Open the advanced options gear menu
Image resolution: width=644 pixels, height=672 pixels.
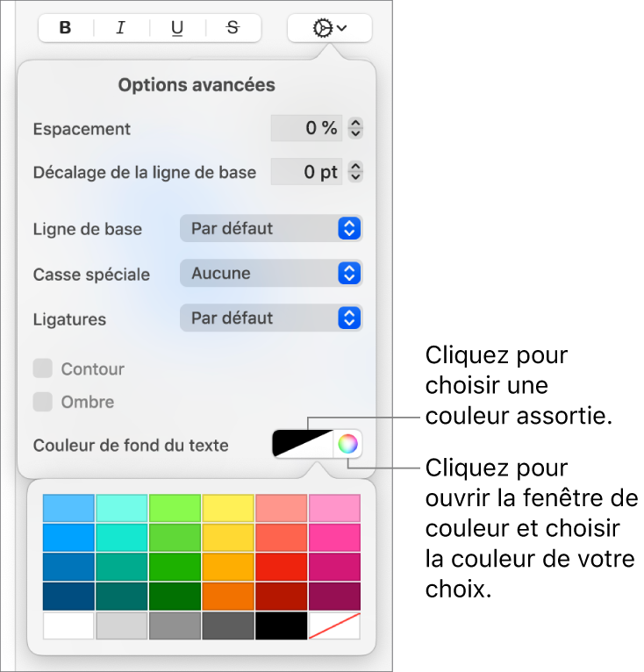pos(329,28)
